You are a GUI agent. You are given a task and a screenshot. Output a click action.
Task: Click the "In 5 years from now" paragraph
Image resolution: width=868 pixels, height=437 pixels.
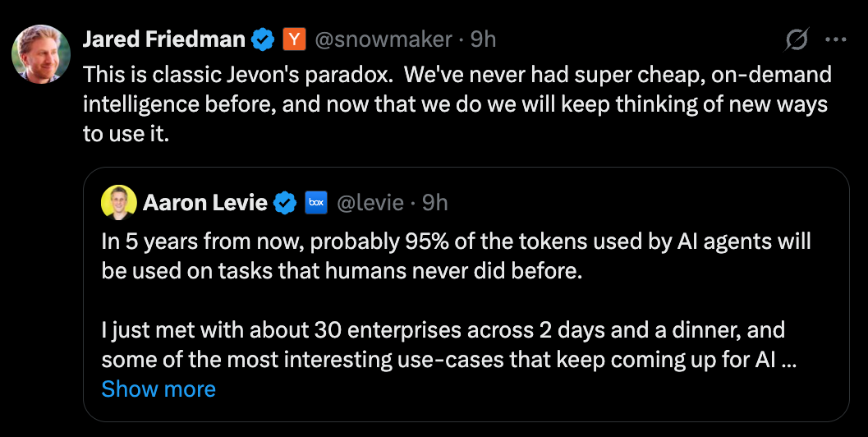pos(456,256)
